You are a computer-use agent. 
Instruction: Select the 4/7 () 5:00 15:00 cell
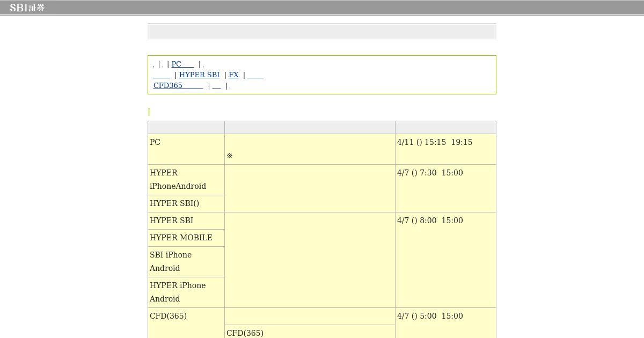pyautogui.click(x=445, y=323)
